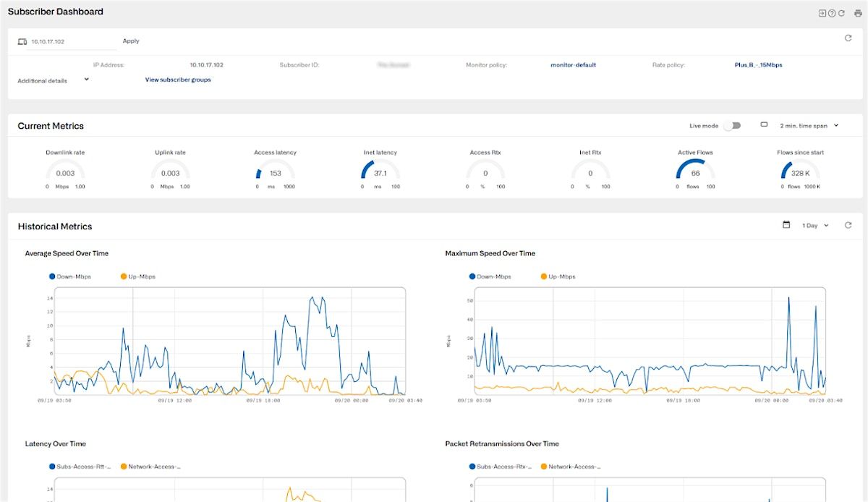Image resolution: width=868 pixels, height=502 pixels.
Task: Click the Apply button
Action: click(x=131, y=41)
